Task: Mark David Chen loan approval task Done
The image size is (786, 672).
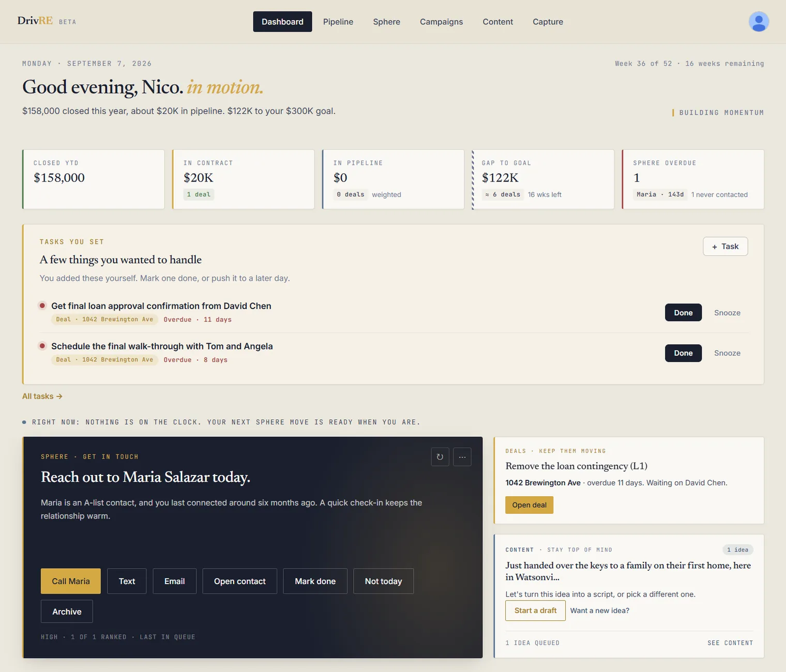Action: 683,313
